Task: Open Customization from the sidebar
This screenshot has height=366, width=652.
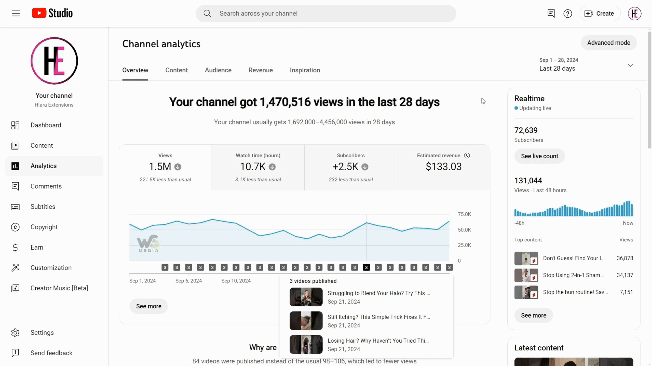Action: click(54, 268)
